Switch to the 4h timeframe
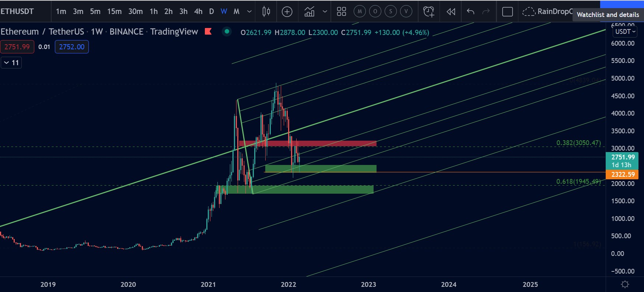 click(x=198, y=12)
